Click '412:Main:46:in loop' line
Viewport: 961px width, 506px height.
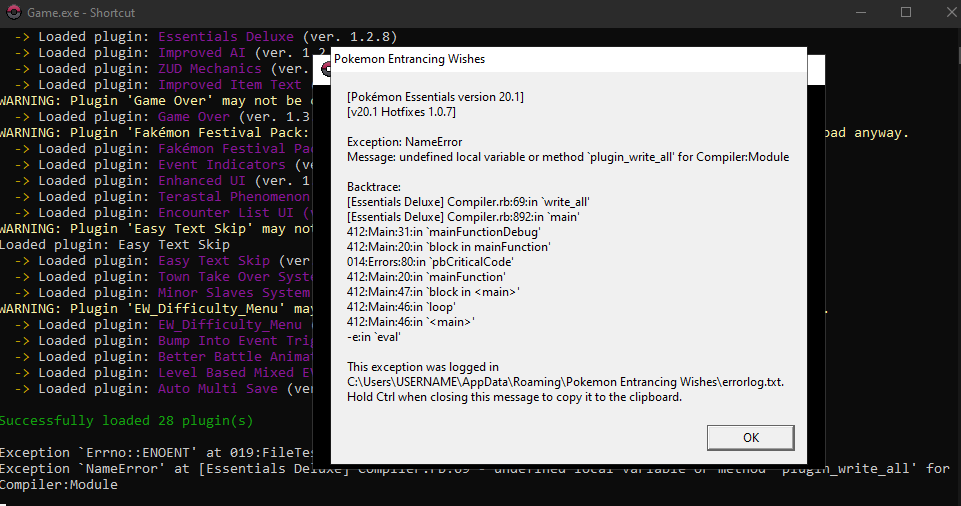[x=401, y=307]
